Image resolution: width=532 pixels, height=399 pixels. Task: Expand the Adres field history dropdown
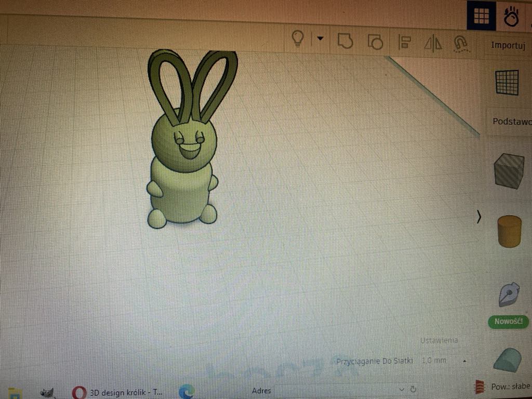tap(402, 389)
